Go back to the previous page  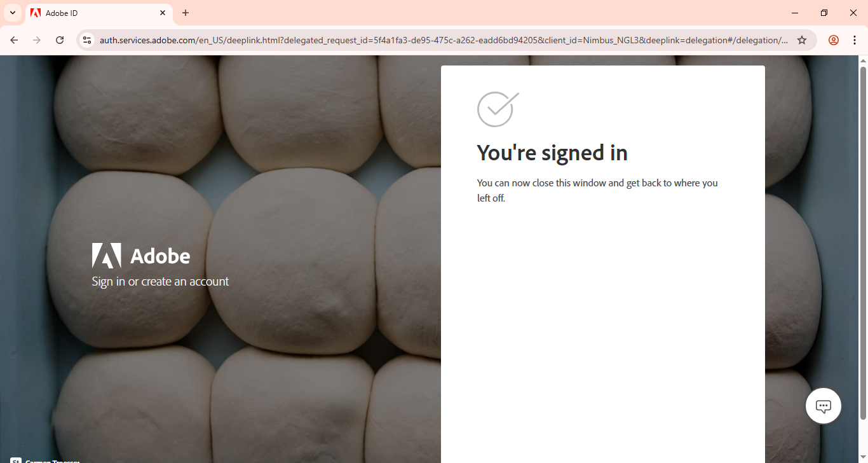point(14,40)
